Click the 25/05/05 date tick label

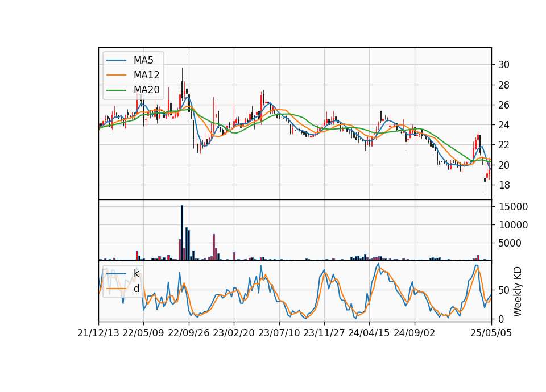point(491,333)
